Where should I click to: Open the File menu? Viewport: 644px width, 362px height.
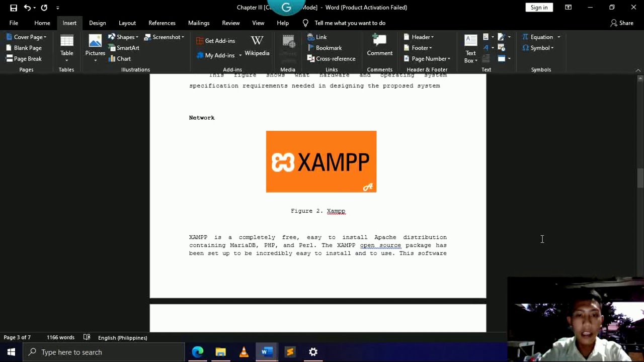pos(14,23)
